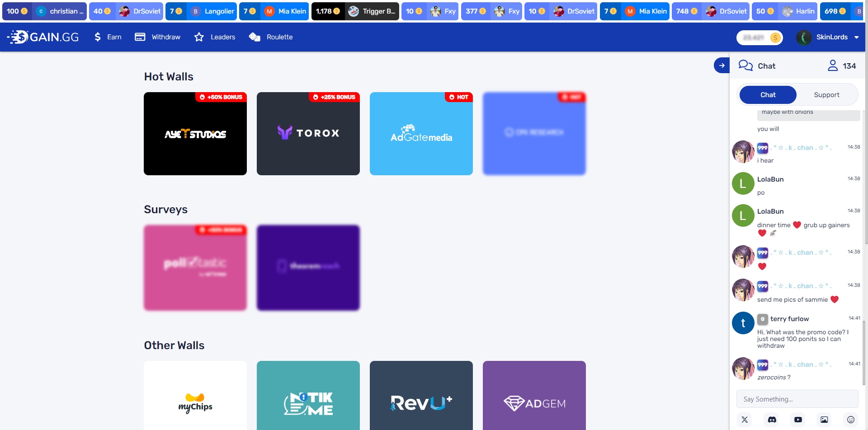The height and width of the screenshot is (430, 868).
Task: Open the Discord link icon
Action: [772, 420]
